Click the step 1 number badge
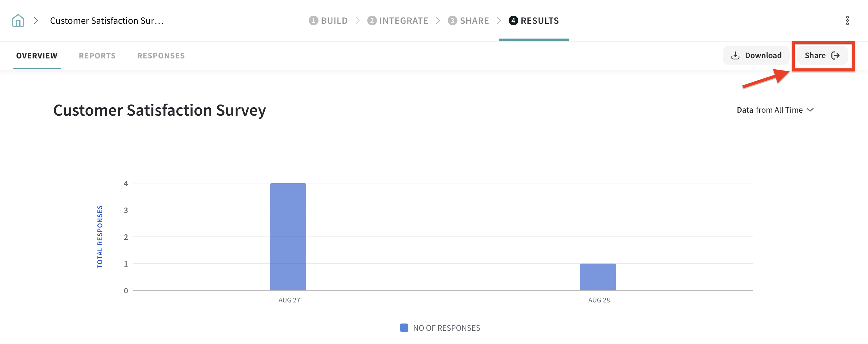868x344 pixels. tap(313, 21)
